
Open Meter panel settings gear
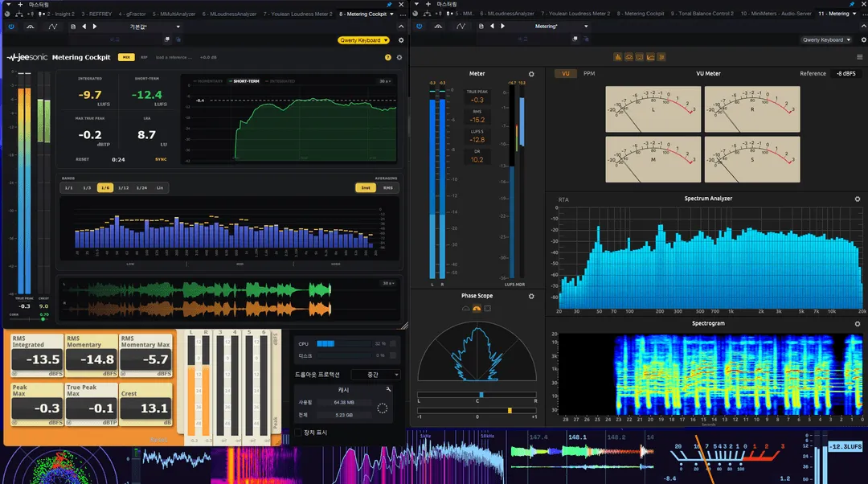tap(531, 74)
